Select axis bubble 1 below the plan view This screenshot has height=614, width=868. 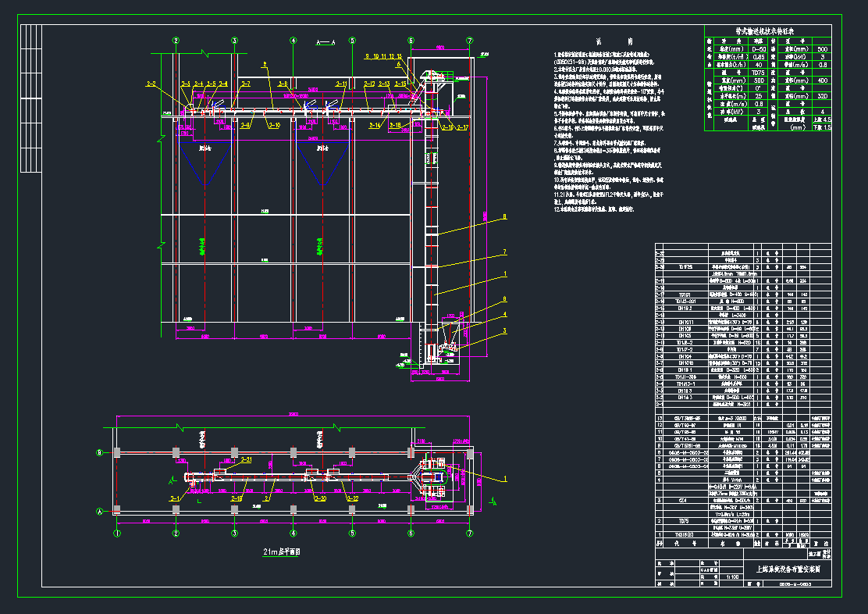pos(117,534)
